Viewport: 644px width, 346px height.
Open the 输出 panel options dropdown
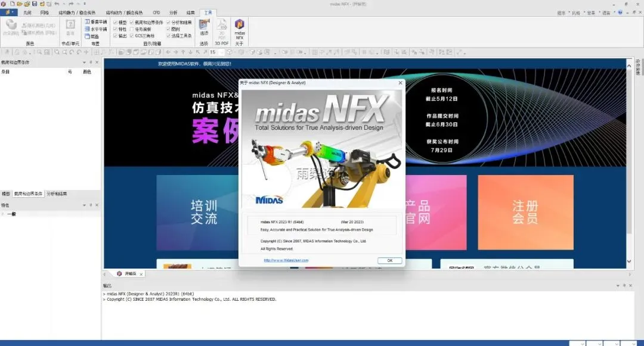click(x=618, y=285)
